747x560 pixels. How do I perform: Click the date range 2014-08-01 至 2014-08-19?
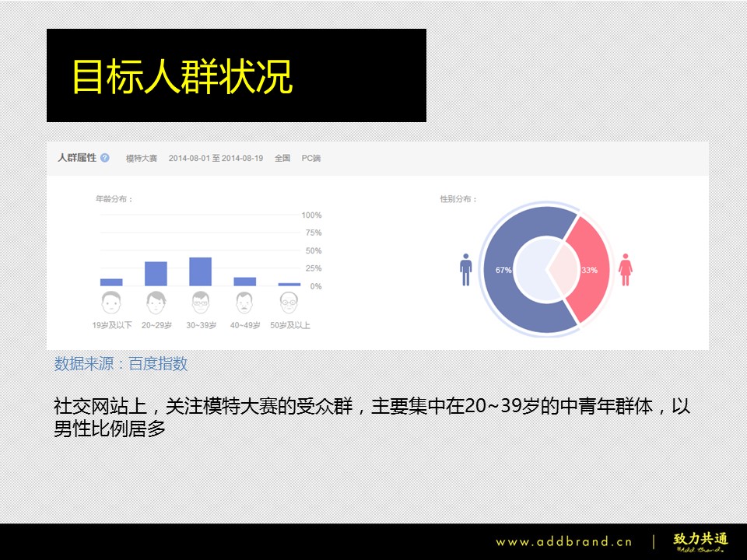click(x=216, y=158)
